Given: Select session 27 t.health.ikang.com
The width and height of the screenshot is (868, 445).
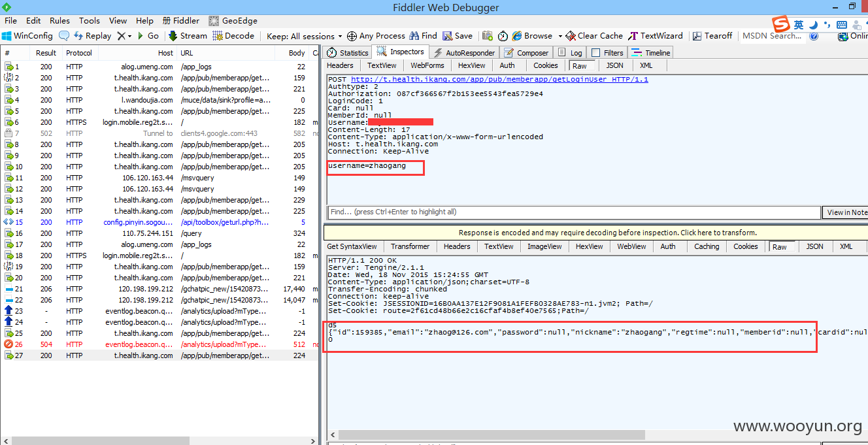Looking at the screenshot, I should (159, 355).
